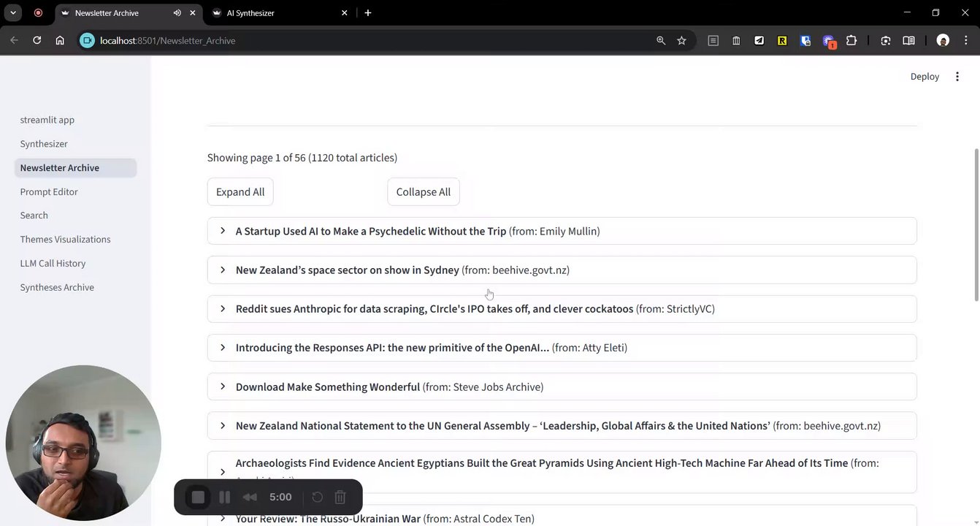Open the browser extensions puzzle icon
This screenshot has width=980, height=526.
pyautogui.click(x=851, y=41)
